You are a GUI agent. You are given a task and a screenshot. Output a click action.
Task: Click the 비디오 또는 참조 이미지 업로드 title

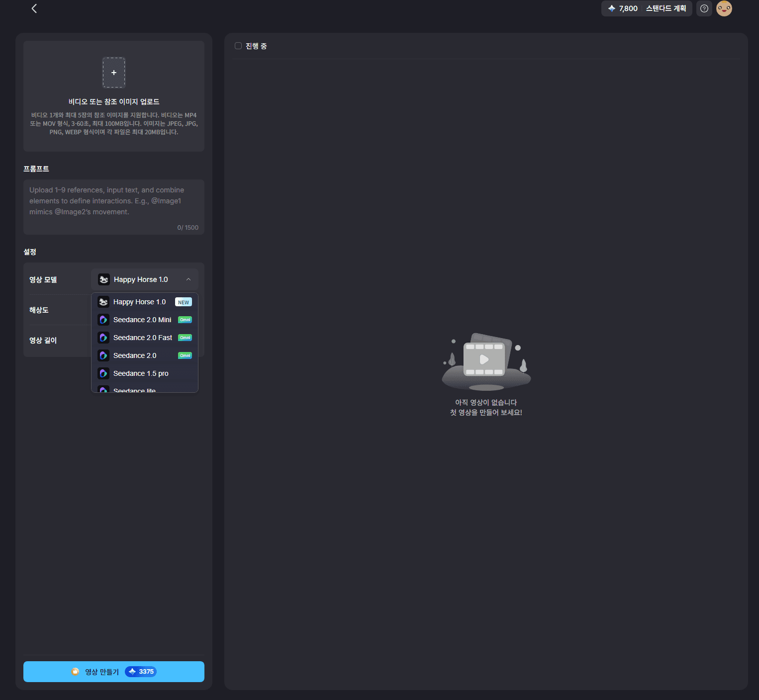point(114,101)
